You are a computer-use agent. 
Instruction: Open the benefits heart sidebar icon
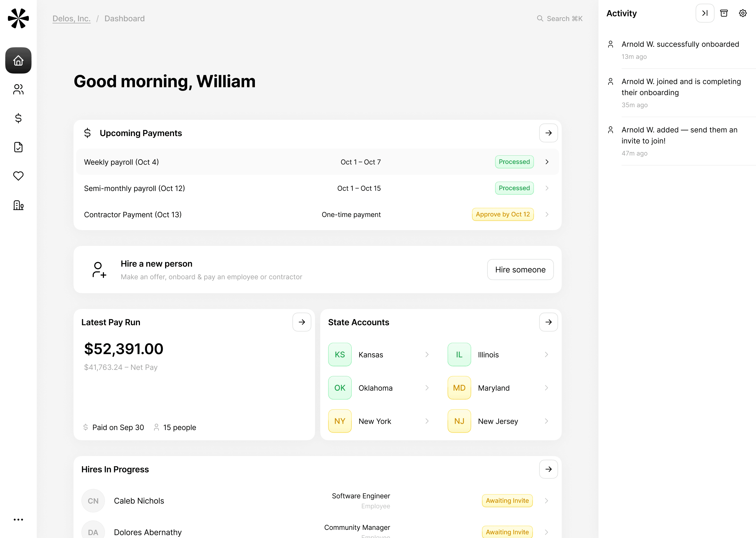pos(18,176)
